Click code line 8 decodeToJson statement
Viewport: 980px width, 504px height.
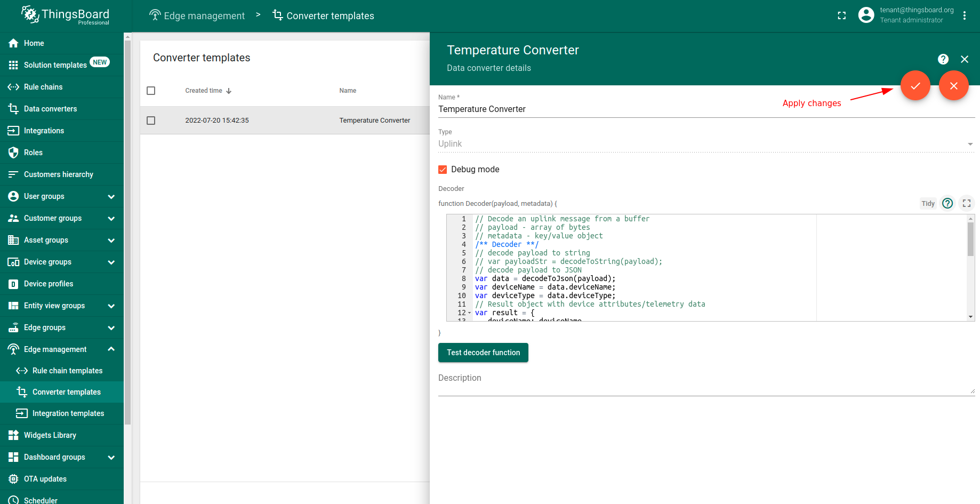[x=545, y=278]
